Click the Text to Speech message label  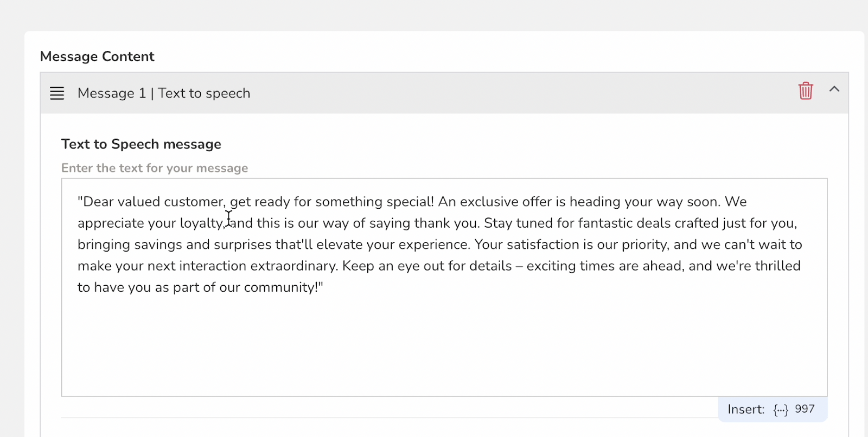point(141,144)
